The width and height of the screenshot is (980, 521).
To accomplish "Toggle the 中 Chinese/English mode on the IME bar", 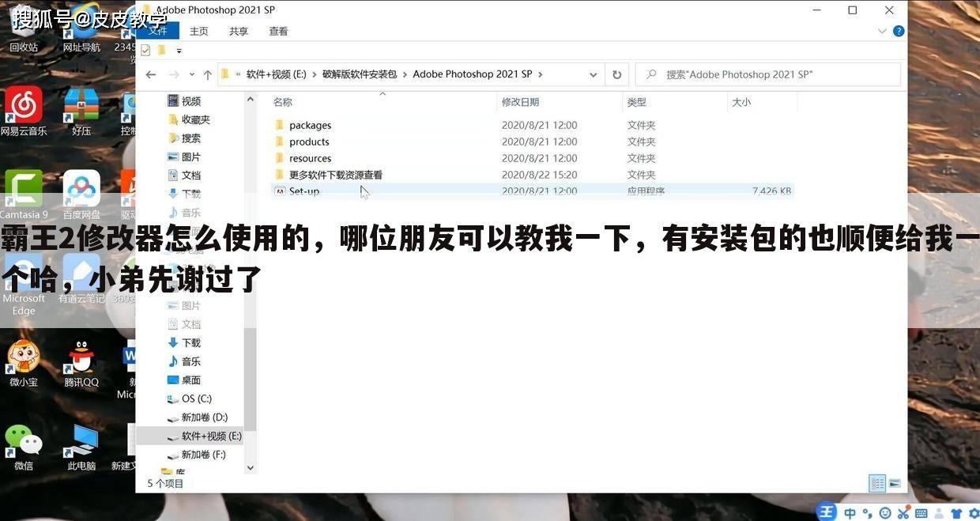I will click(850, 513).
